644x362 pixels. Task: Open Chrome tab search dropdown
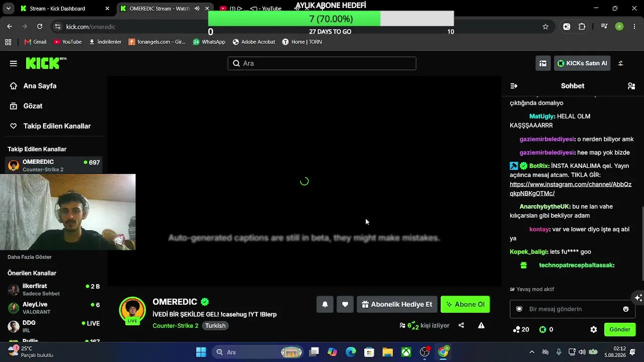8,9
